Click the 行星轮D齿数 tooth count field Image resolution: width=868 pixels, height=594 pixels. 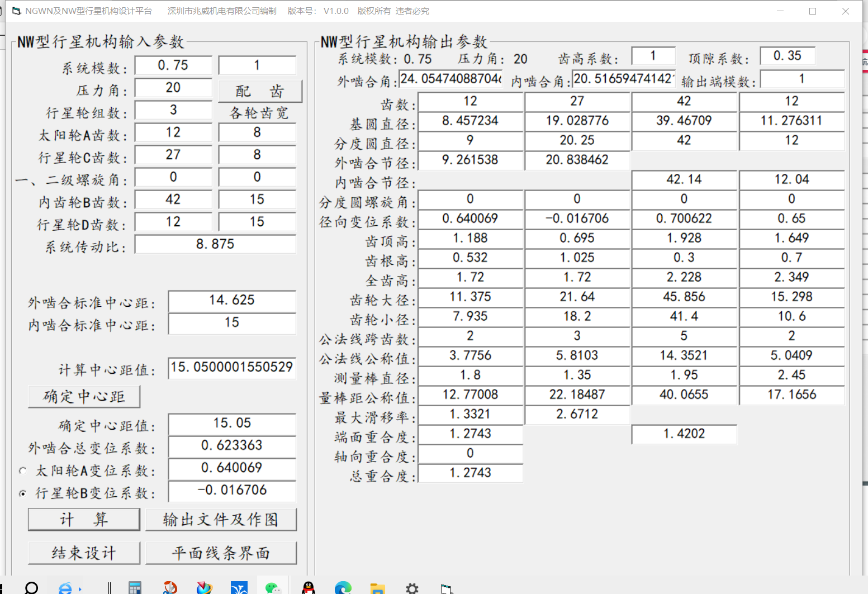pos(173,222)
